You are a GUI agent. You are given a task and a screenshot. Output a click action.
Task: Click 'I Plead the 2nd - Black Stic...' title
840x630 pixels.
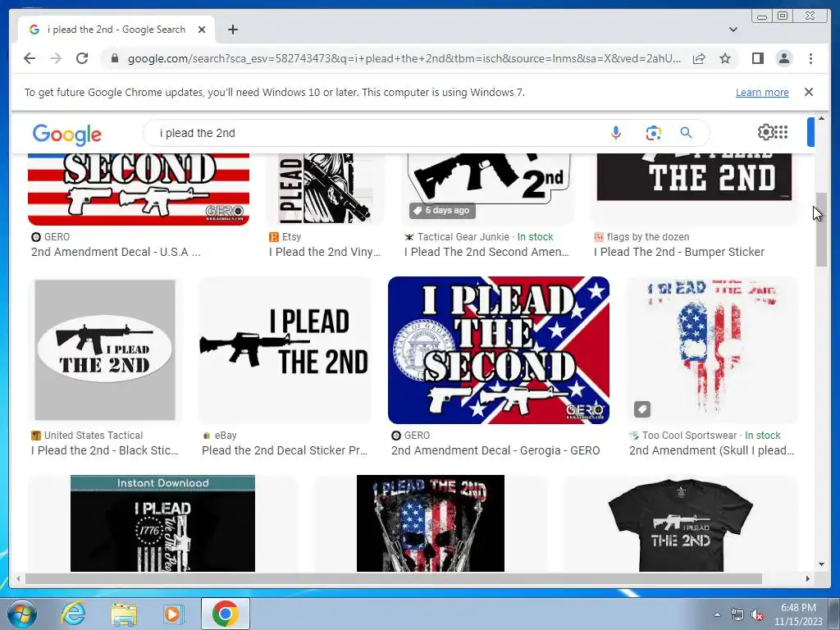tap(104, 450)
